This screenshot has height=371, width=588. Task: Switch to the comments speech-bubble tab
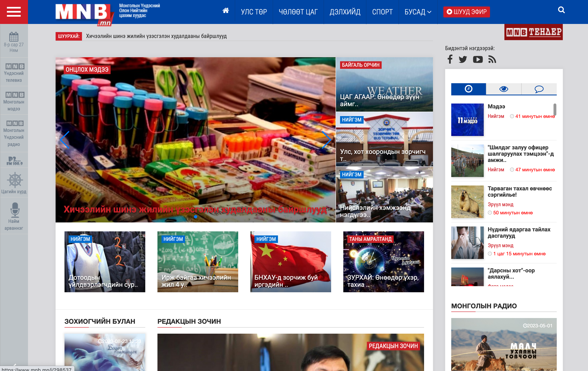click(x=539, y=89)
